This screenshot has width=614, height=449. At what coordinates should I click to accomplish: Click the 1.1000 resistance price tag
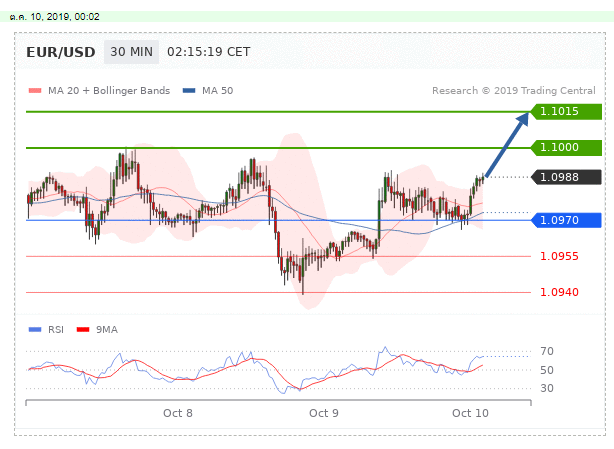566,148
